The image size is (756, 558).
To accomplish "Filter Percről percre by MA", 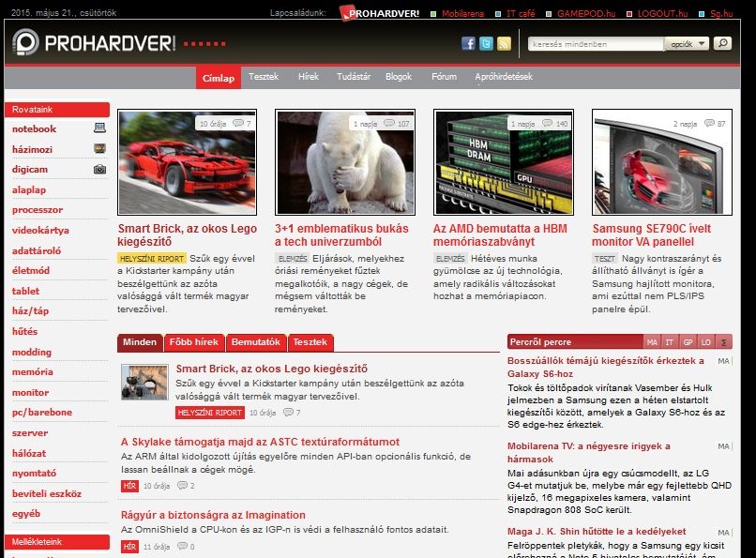I will point(652,341).
